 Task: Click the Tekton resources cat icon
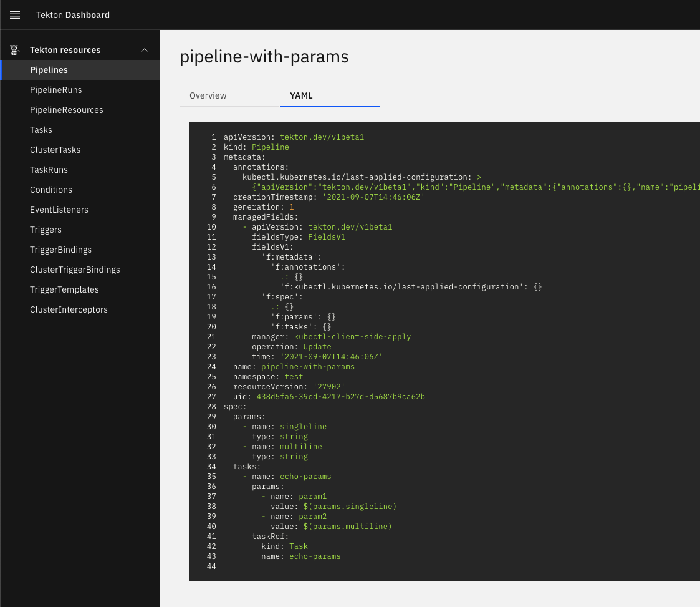(15, 50)
